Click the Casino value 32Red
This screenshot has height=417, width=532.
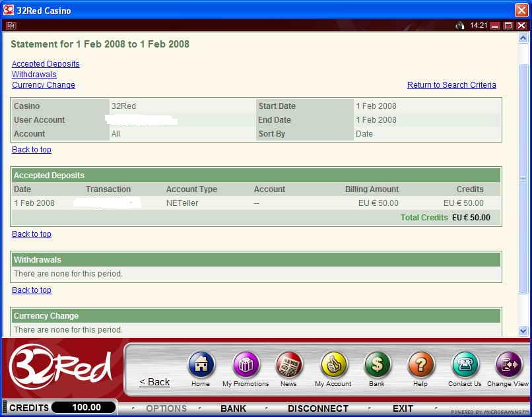(124, 106)
